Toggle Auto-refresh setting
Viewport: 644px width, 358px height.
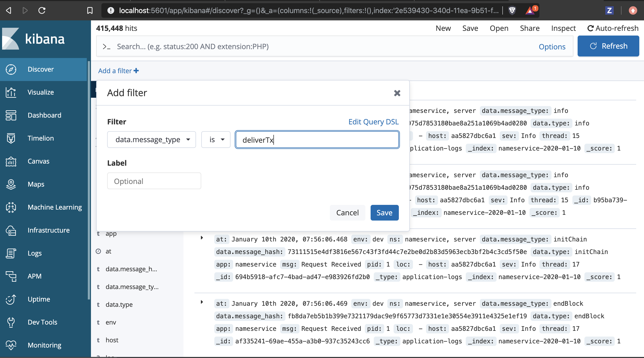point(613,28)
